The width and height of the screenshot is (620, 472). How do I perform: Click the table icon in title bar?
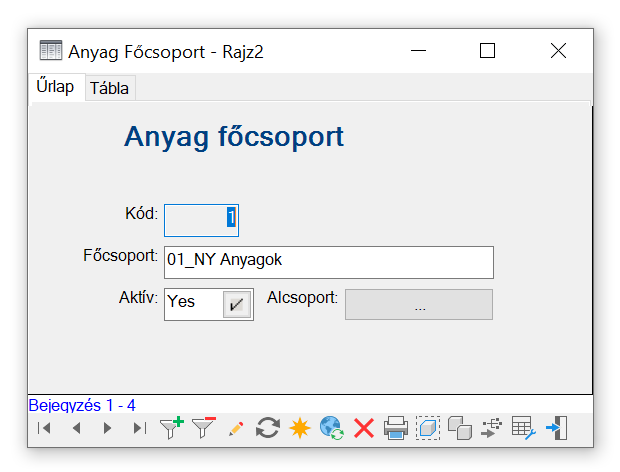point(51,50)
